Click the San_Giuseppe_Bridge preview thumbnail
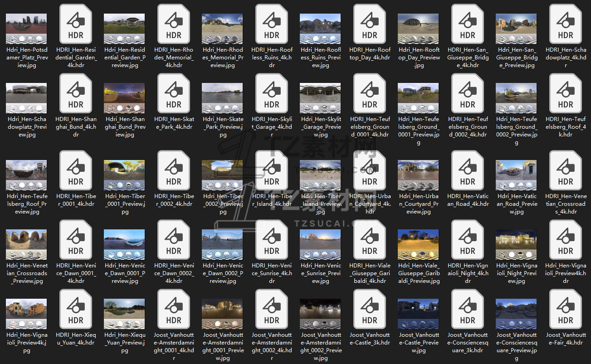591x364 pixels. pyautogui.click(x=516, y=29)
